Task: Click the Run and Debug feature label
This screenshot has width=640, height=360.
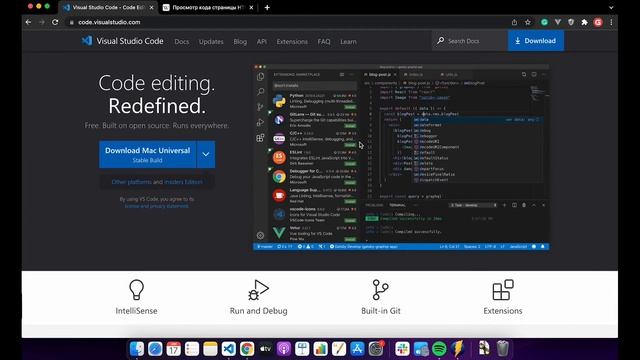Action: pyautogui.click(x=258, y=311)
